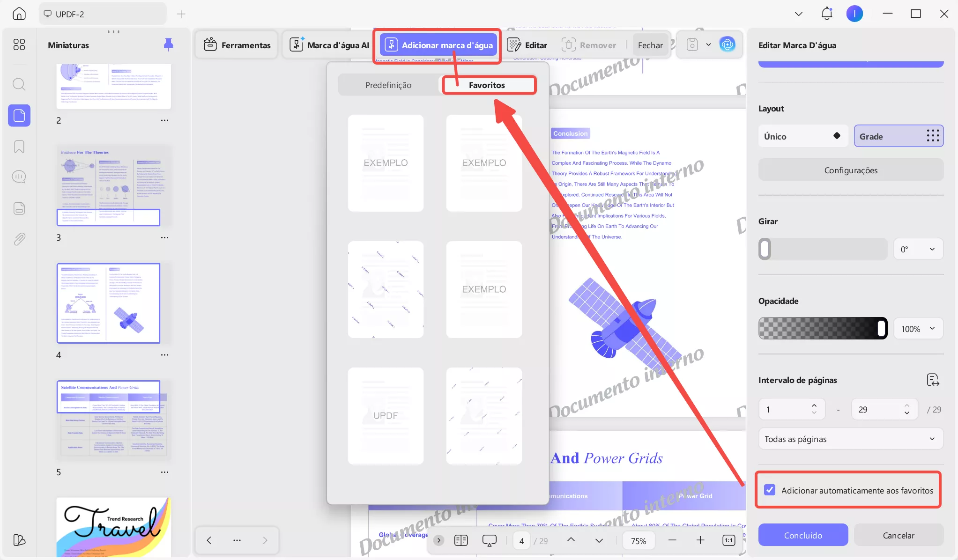Uncheck Adicionar automaticamente aos favoritos
Image resolution: width=958 pixels, height=560 pixels.
[x=770, y=490]
